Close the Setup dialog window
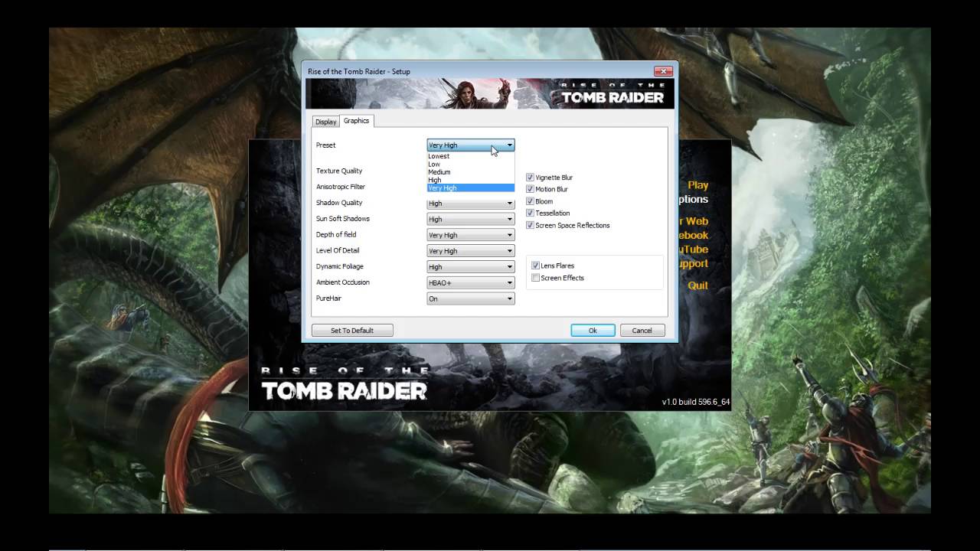Screen dimensions: 980x551 663,70
